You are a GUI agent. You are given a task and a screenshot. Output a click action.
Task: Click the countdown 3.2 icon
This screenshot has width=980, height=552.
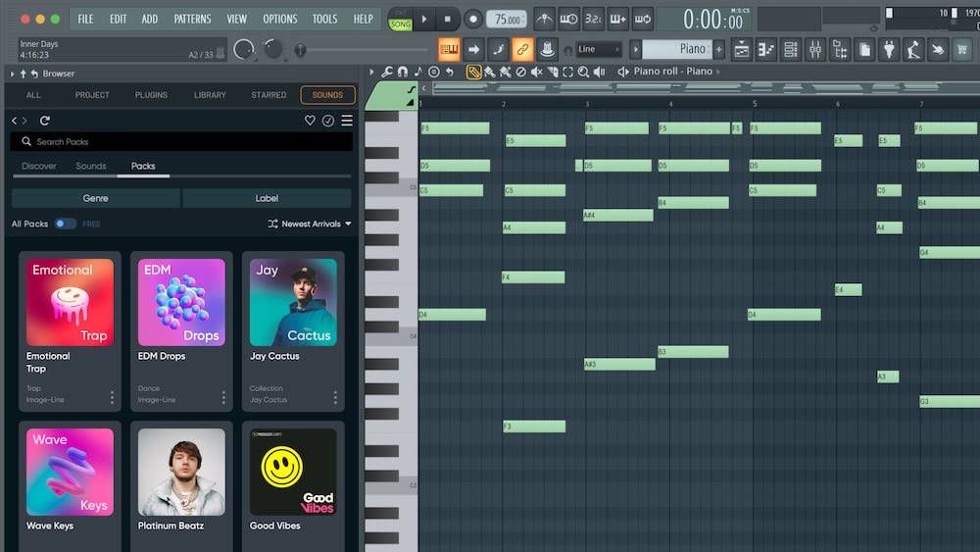(593, 20)
